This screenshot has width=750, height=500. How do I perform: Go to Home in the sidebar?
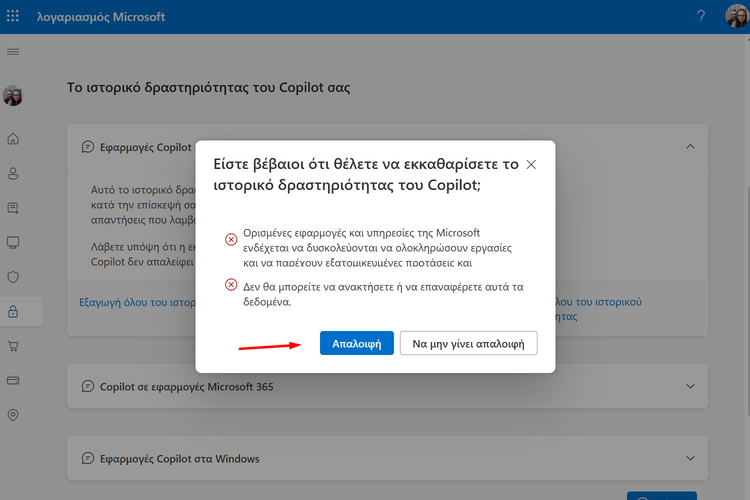13,139
